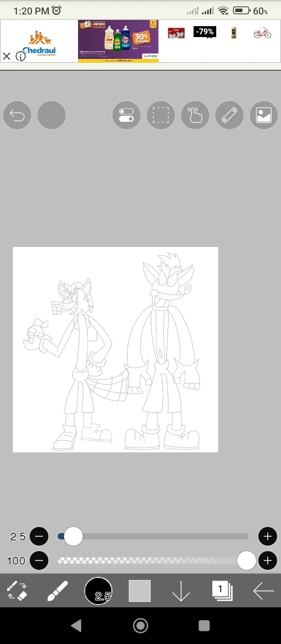281x644 pixels.
Task: Tap the Android recent apps button
Action: [x=204, y=626]
